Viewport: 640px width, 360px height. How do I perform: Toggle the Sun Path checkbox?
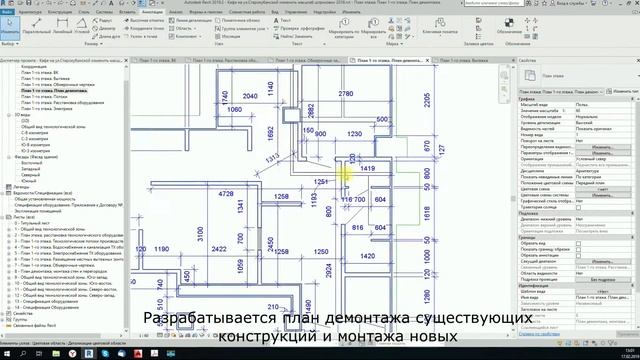pyautogui.click(x=578, y=207)
